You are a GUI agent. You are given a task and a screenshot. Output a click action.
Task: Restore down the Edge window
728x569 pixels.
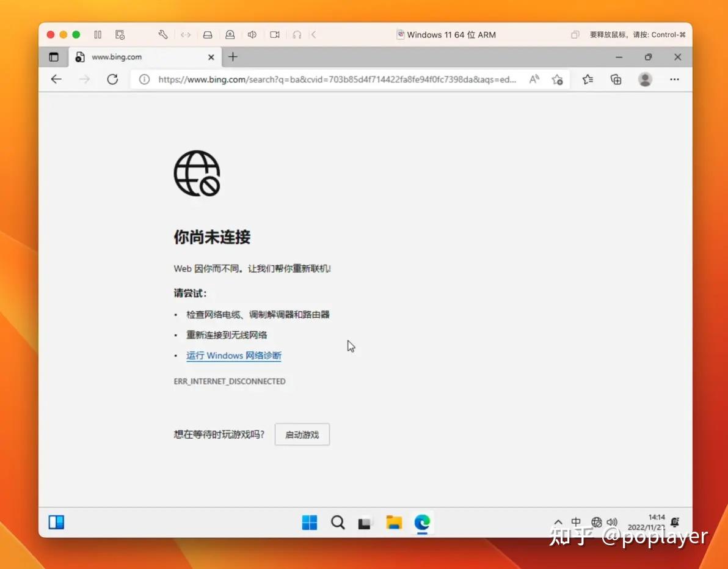pos(648,57)
